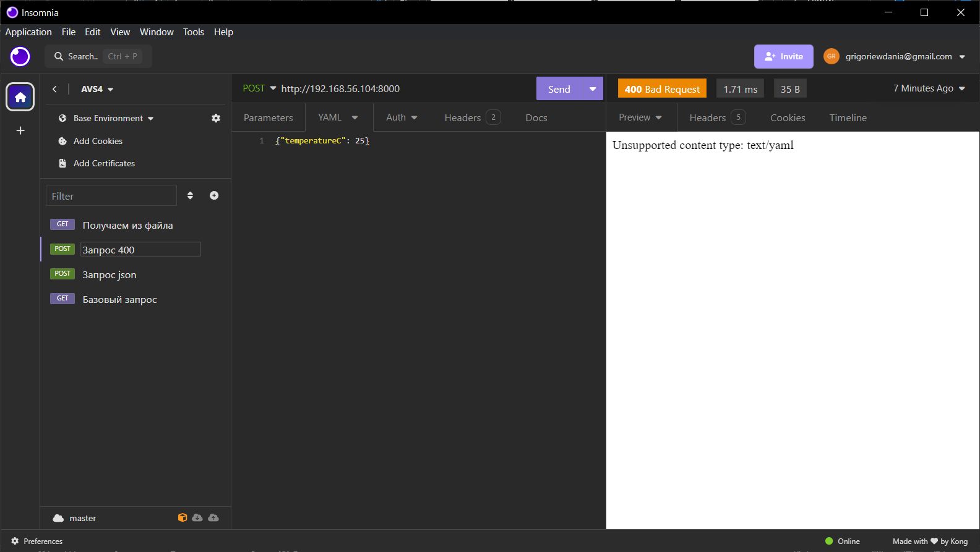Switch to the Timeline tab
This screenshot has height=552, width=980.
848,117
